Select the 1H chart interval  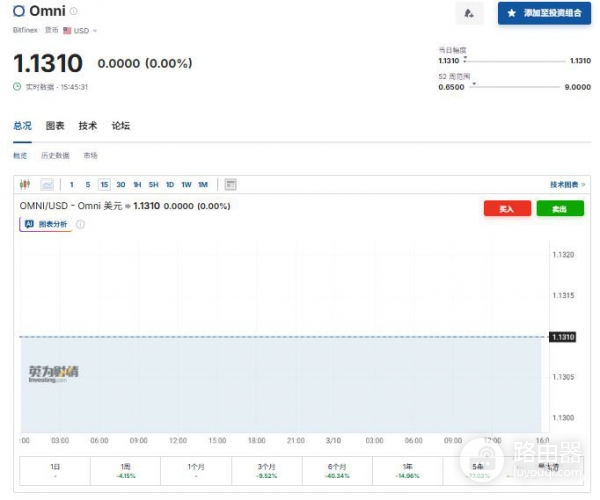click(x=137, y=184)
